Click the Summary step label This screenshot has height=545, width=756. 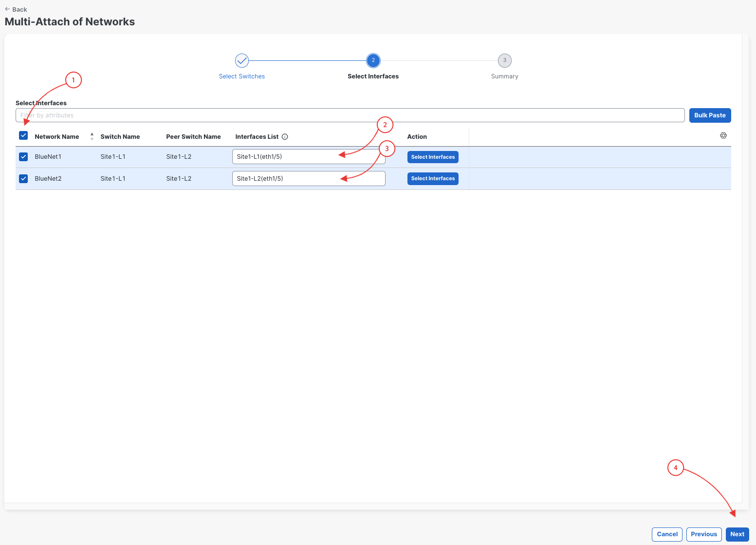click(505, 76)
